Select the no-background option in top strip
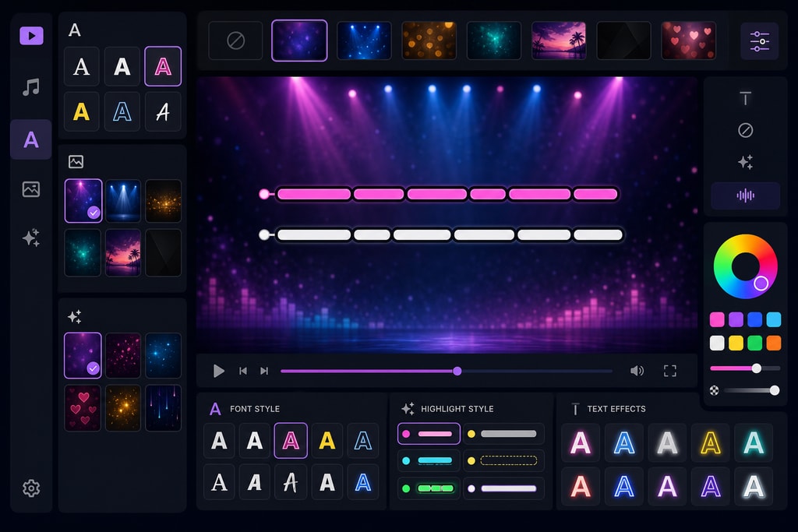798x532 pixels. (x=235, y=41)
